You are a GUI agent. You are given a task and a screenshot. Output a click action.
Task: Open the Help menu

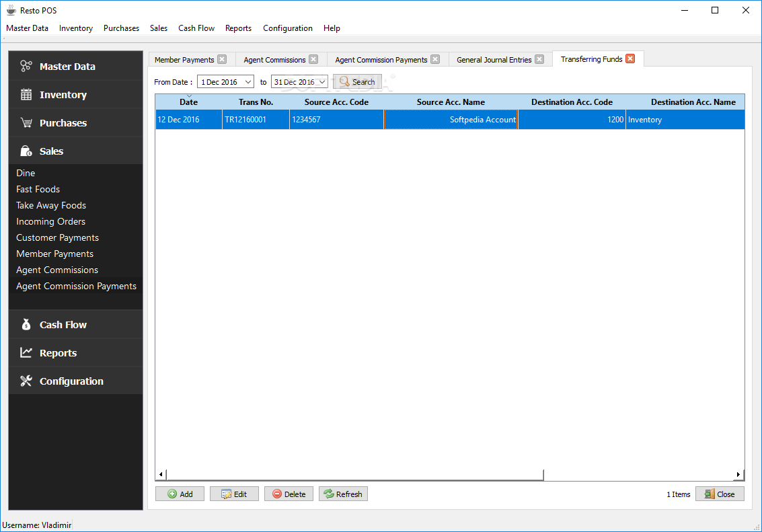332,28
